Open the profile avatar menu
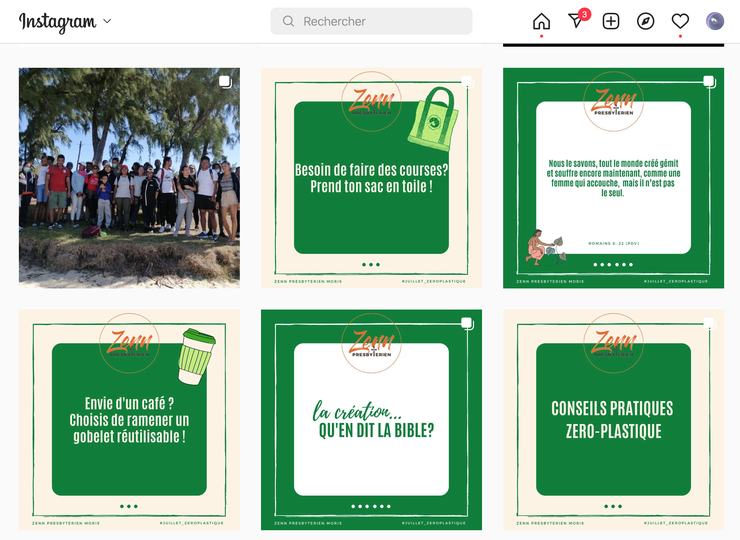This screenshot has height=540, width=740. (x=715, y=21)
